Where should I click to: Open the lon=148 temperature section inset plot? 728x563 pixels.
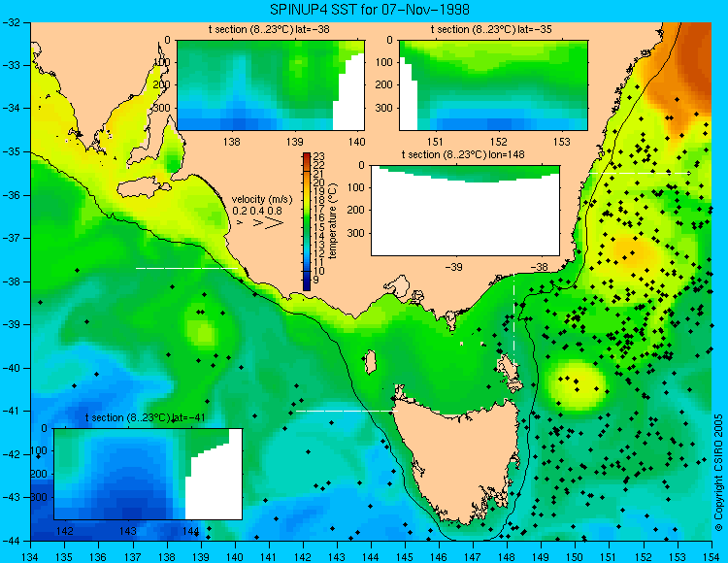(465, 211)
